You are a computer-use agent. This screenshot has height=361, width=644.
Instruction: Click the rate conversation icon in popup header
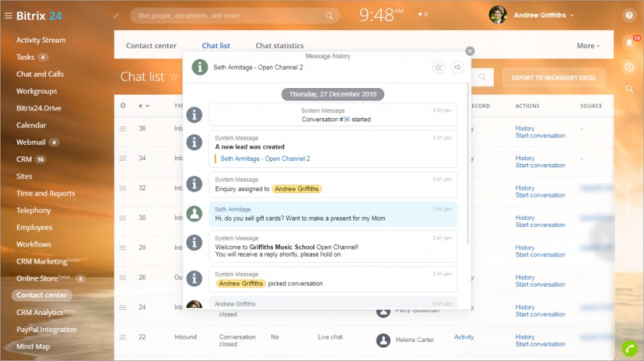[x=439, y=67]
